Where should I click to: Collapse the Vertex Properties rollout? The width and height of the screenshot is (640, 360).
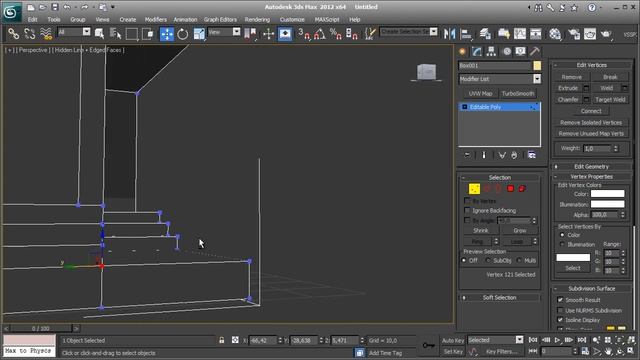(x=591, y=177)
